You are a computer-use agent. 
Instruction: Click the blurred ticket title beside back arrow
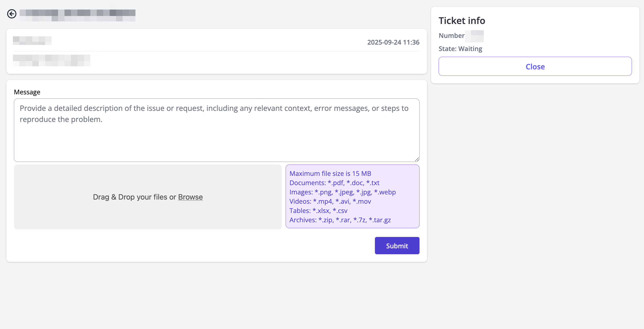click(x=77, y=15)
